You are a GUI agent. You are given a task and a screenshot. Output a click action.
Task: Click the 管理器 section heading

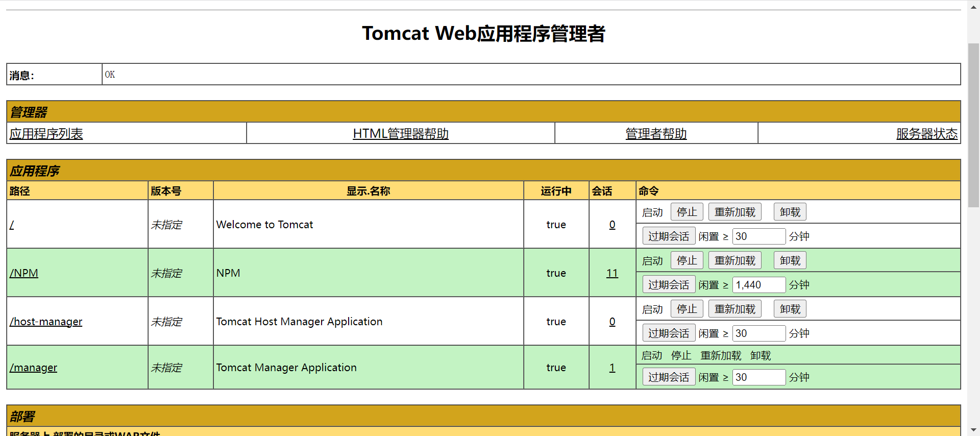(x=29, y=112)
